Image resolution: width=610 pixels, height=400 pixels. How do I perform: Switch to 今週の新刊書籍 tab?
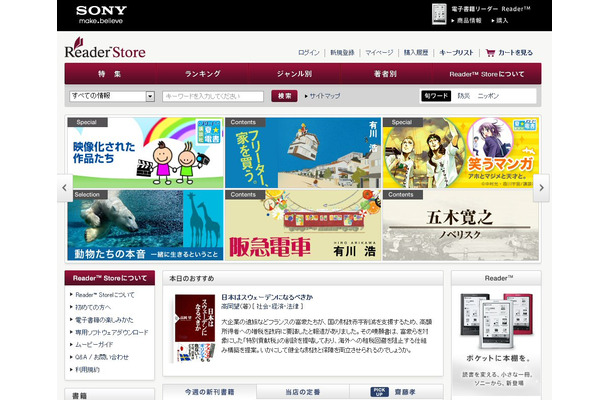coord(210,392)
